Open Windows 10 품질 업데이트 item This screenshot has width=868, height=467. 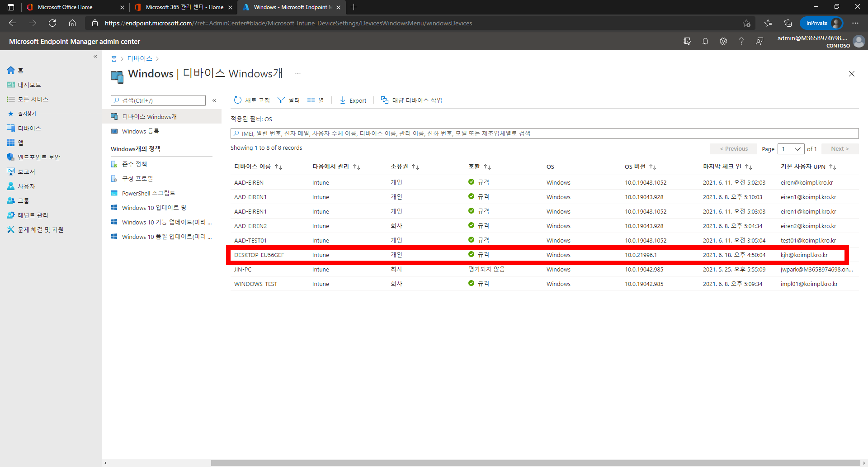[x=161, y=237]
